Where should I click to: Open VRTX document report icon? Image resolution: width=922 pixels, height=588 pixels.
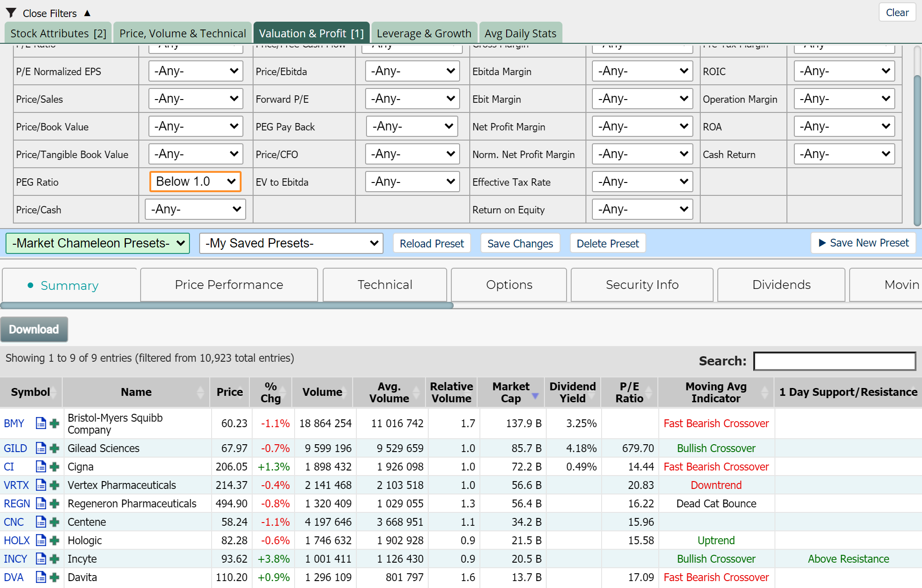click(x=41, y=485)
